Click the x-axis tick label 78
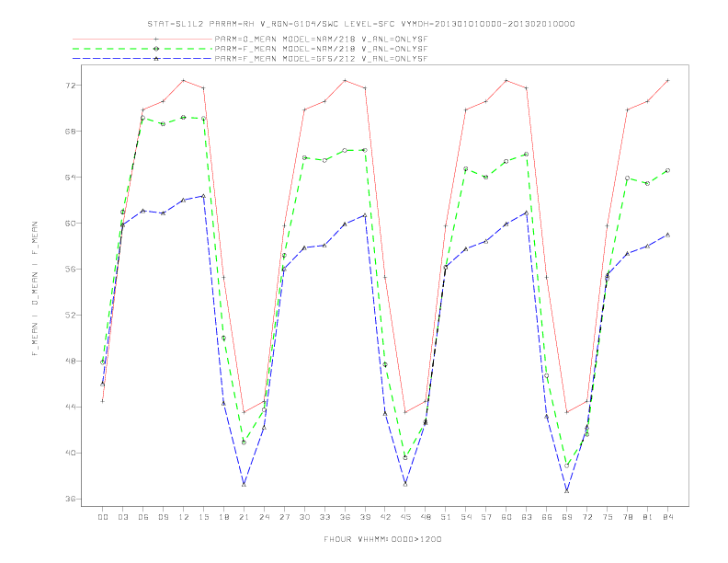 [x=628, y=517]
